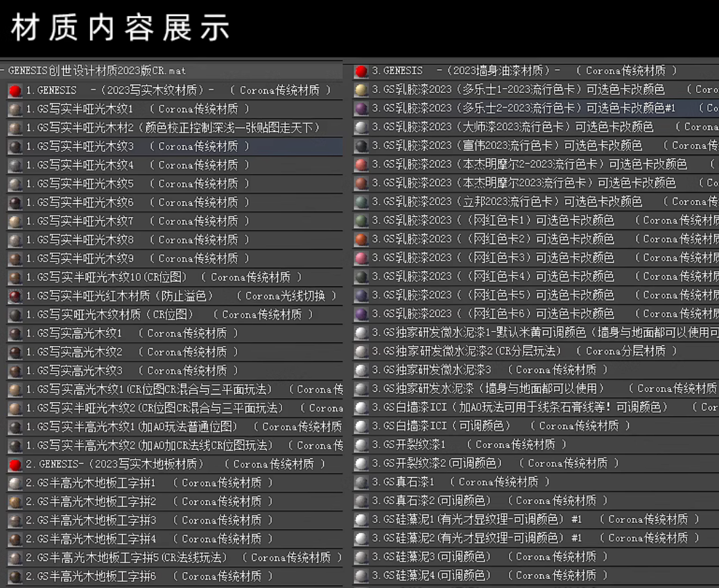Click the white sphere icon of GS白墙漆ICI（可调颜色）
Viewport: 719px width, 588px height.
[361, 426]
